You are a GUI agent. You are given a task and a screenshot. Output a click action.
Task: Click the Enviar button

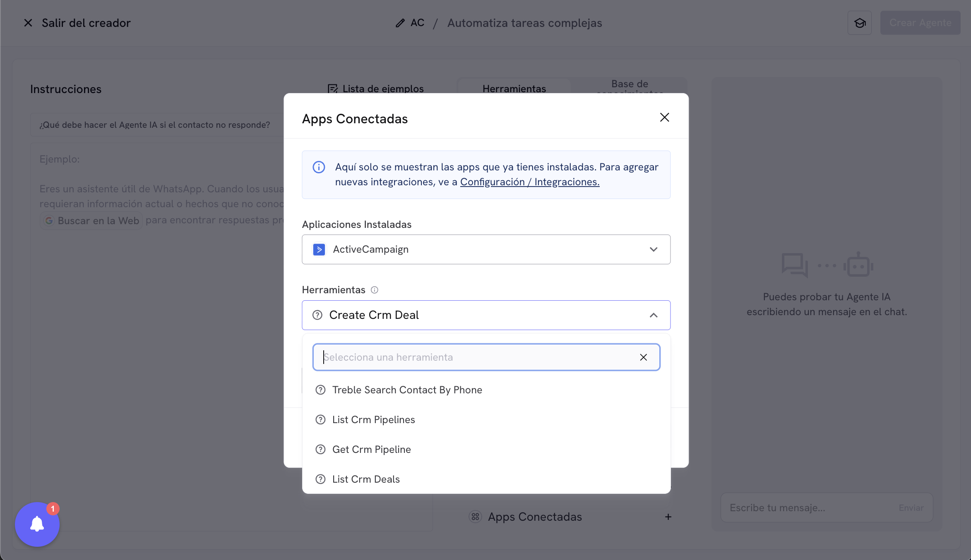(x=911, y=507)
